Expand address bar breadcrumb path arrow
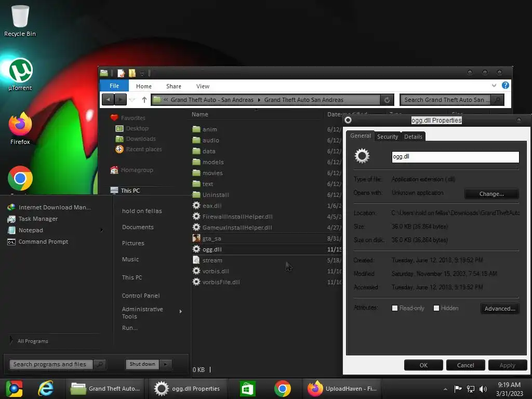This screenshot has width=532, height=399. [x=259, y=100]
